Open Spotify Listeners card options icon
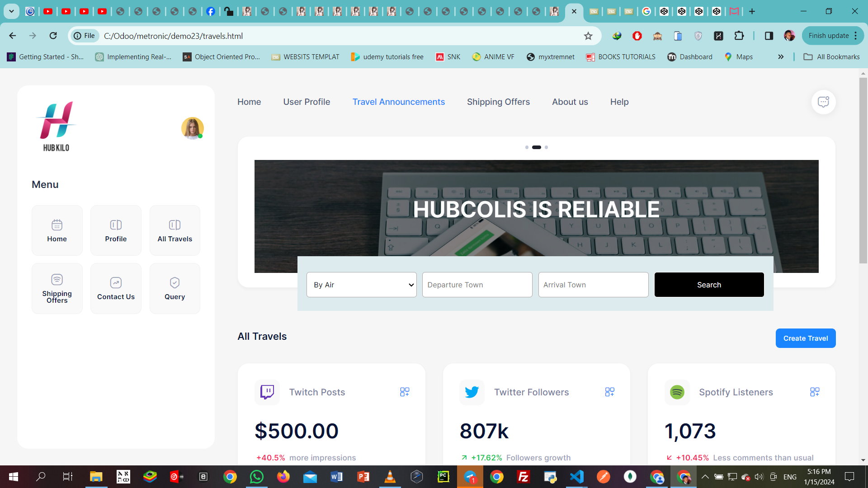The image size is (868, 488). pos(815,392)
